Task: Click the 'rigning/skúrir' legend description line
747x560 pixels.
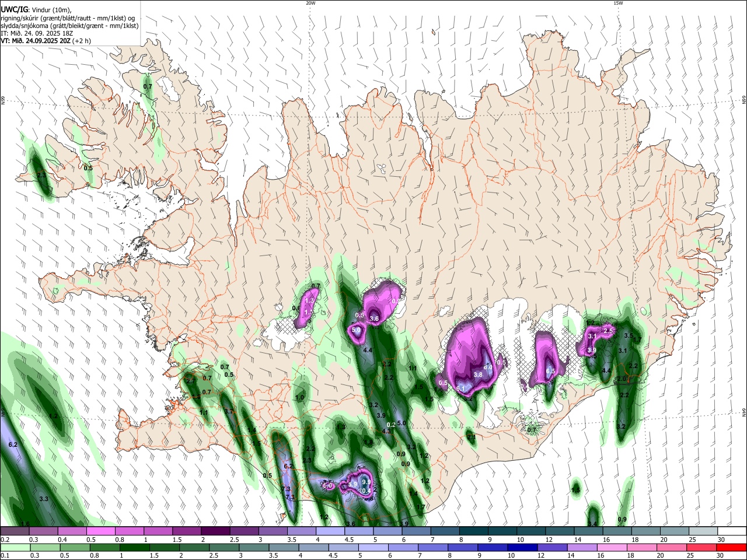Action: point(67,17)
